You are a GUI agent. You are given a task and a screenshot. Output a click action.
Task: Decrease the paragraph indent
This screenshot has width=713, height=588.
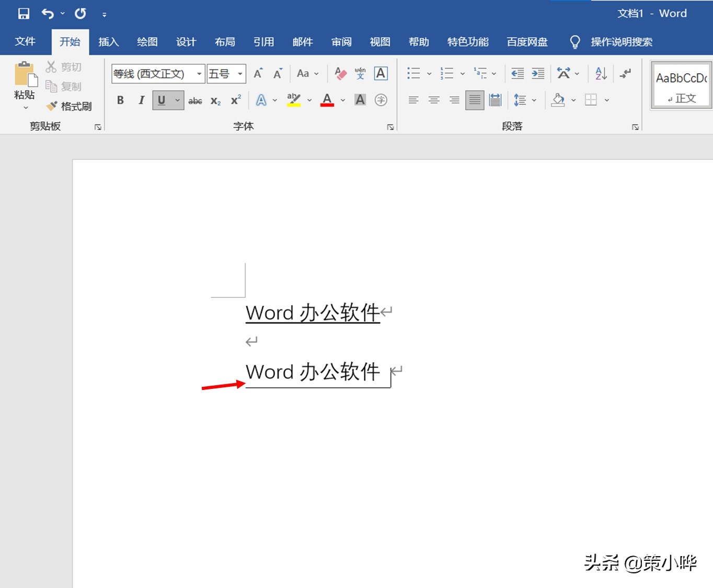[x=517, y=73]
